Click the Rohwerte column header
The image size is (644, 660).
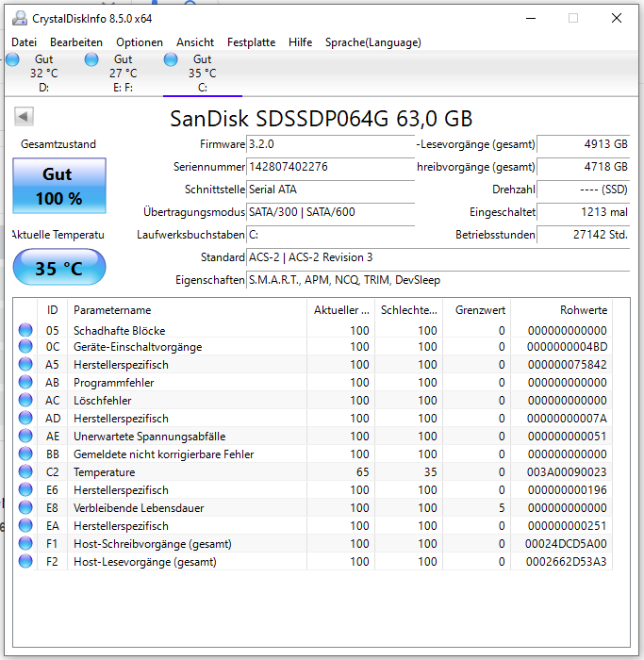tap(562, 310)
